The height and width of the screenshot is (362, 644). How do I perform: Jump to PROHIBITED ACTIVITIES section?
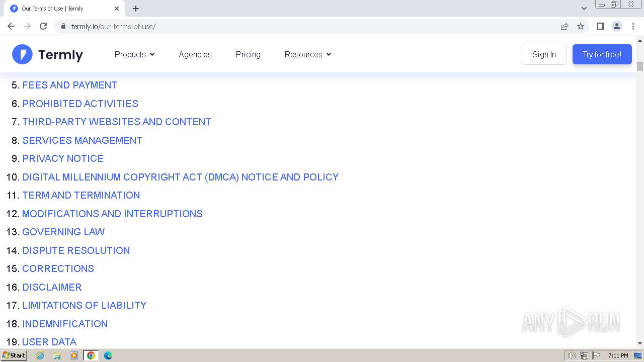pos(80,104)
